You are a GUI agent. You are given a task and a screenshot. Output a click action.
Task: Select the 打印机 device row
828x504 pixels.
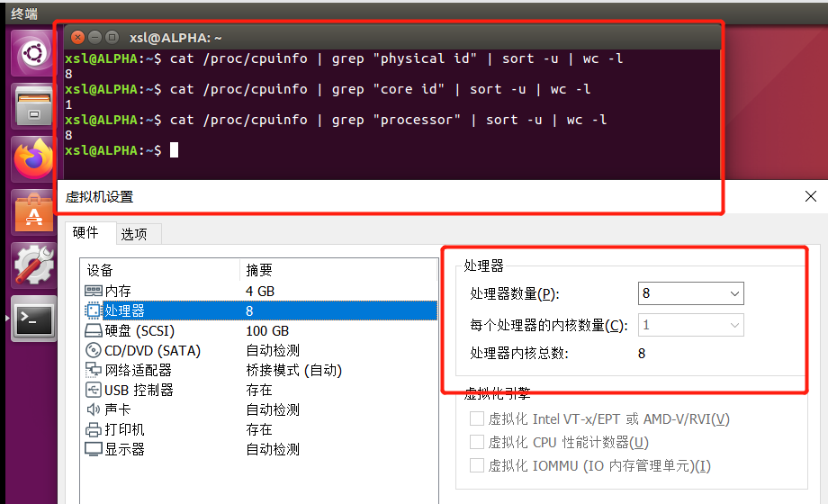[259, 429]
